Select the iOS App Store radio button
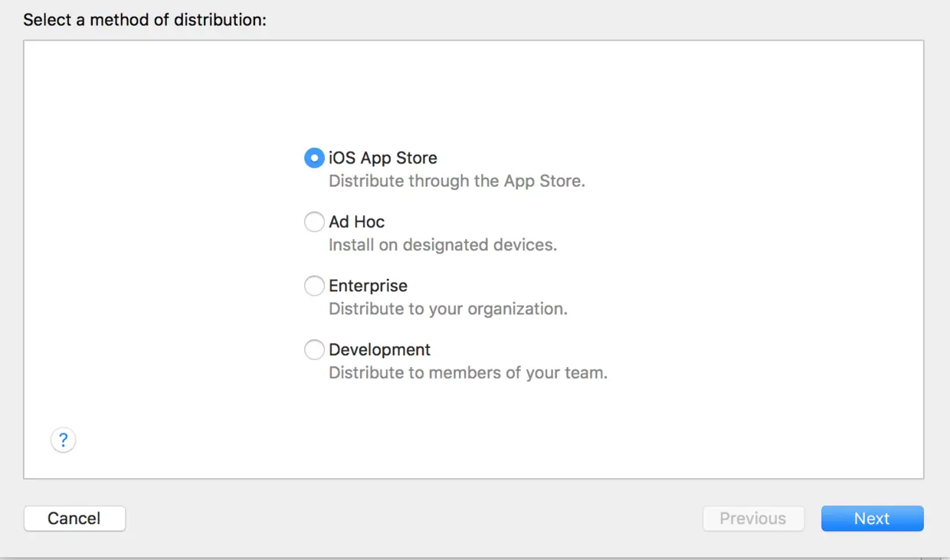The width and height of the screenshot is (950, 560). click(314, 158)
